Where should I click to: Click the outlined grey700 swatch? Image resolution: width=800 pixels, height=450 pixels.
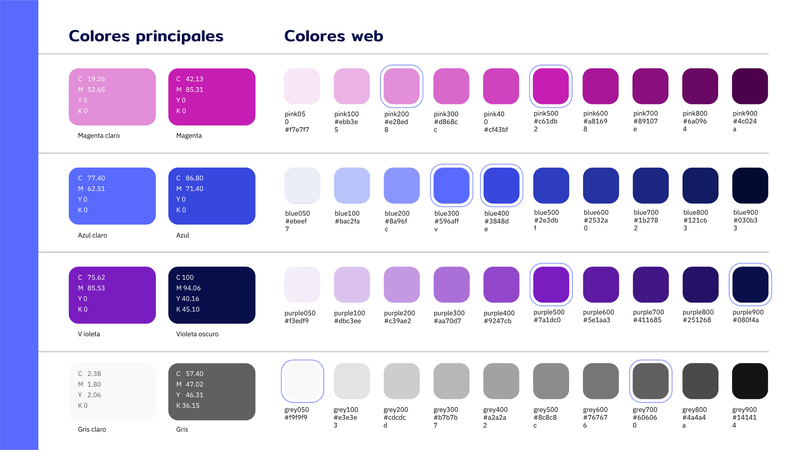(x=650, y=381)
